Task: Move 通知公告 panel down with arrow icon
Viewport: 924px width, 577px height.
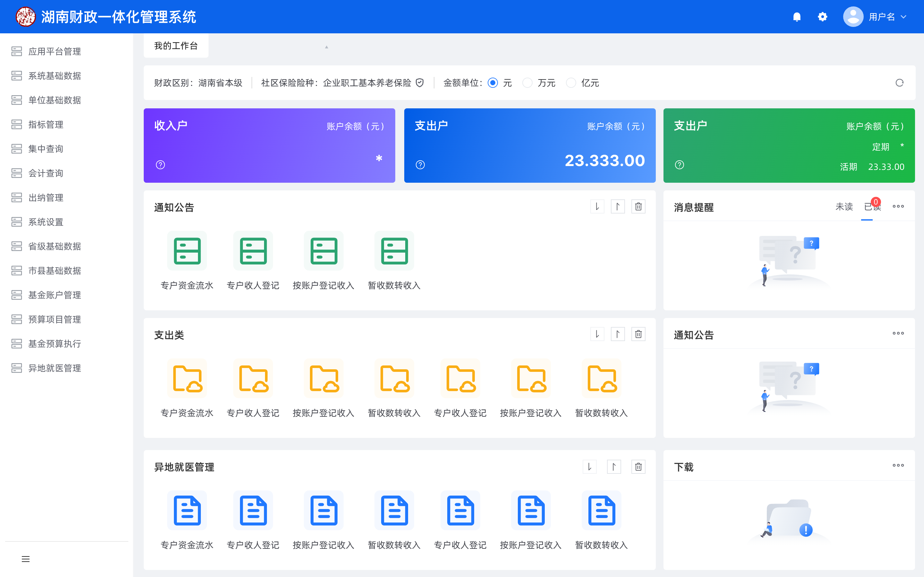Action: coord(597,207)
